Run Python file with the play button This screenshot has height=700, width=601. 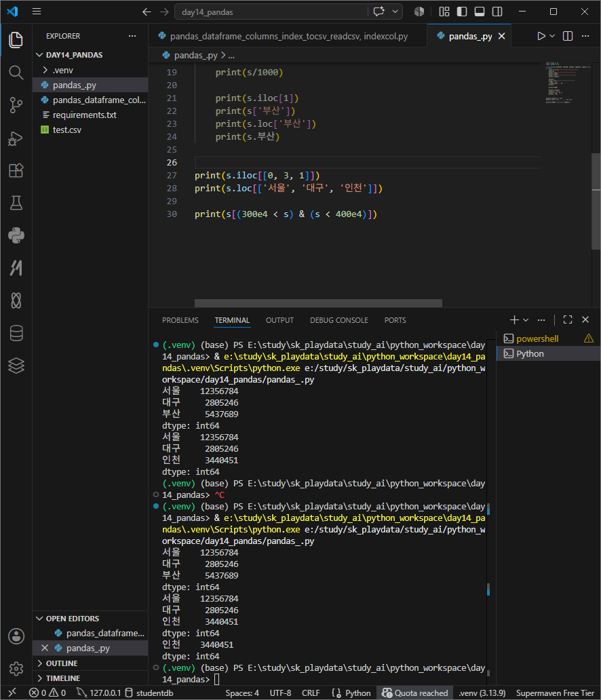[x=541, y=36]
